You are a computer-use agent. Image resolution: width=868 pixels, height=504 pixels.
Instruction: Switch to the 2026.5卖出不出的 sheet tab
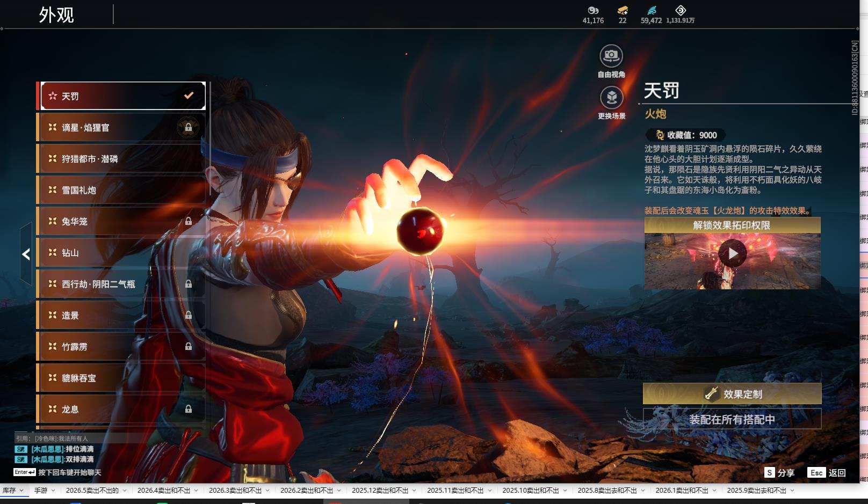point(92,491)
